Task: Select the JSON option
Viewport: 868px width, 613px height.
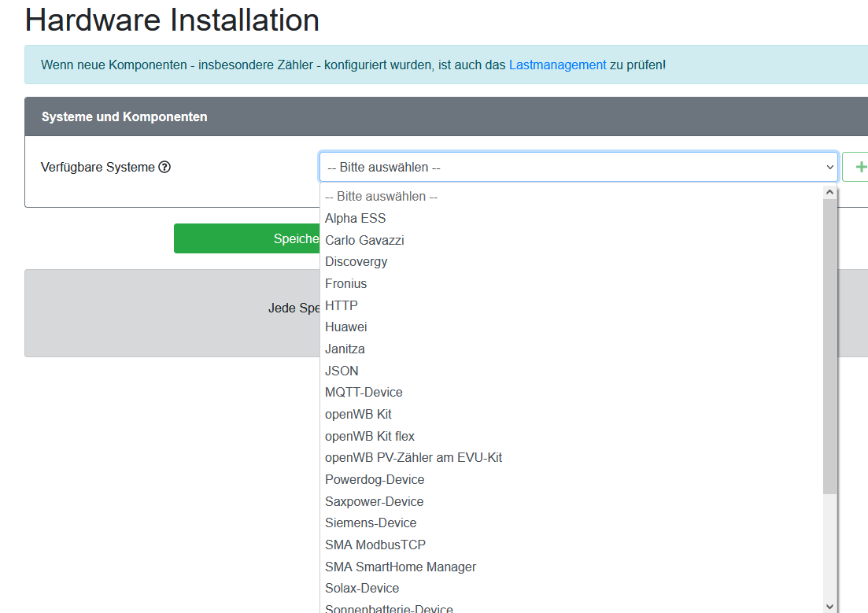Action: click(x=342, y=371)
